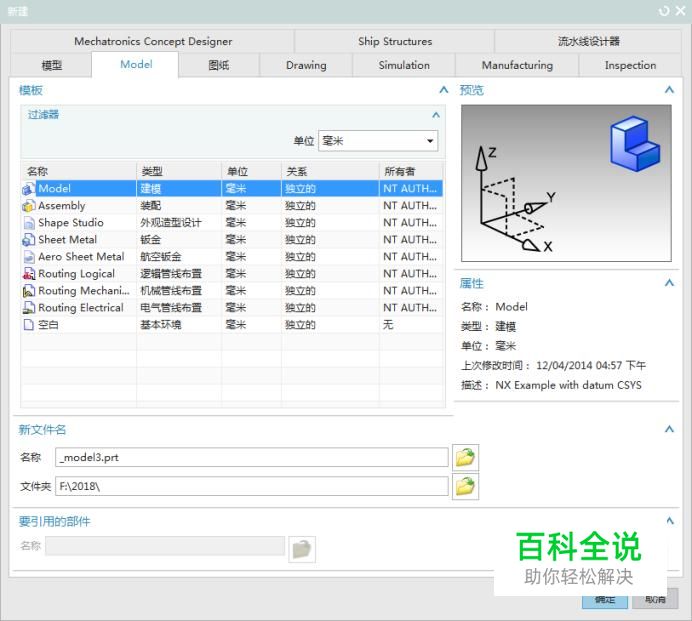
Task: Select the Routing Logical row name
Action: 76,274
